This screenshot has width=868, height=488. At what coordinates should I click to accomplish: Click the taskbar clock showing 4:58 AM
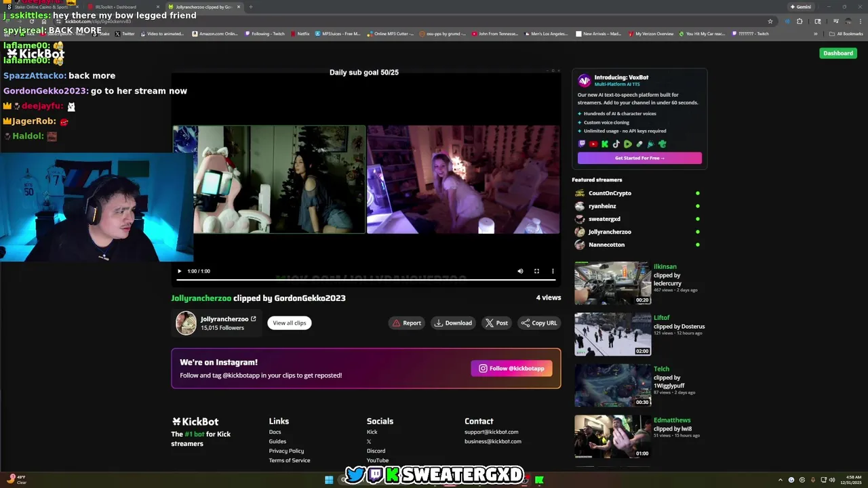[851, 480]
